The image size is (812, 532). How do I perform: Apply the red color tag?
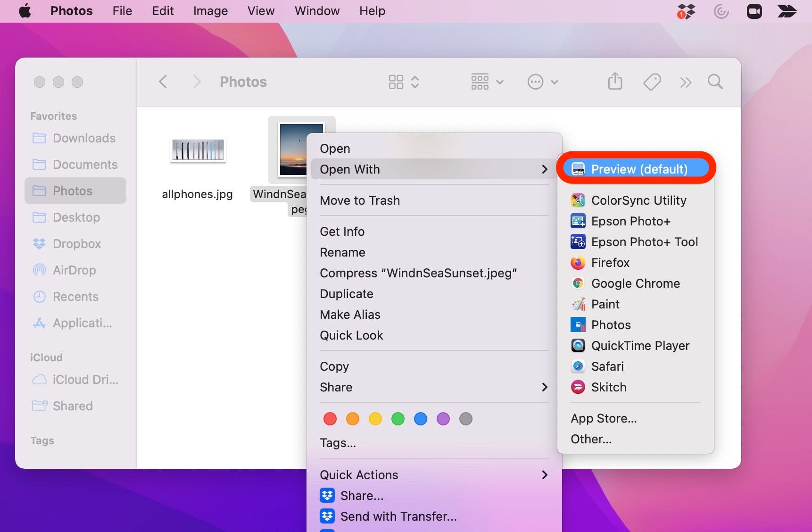point(330,419)
